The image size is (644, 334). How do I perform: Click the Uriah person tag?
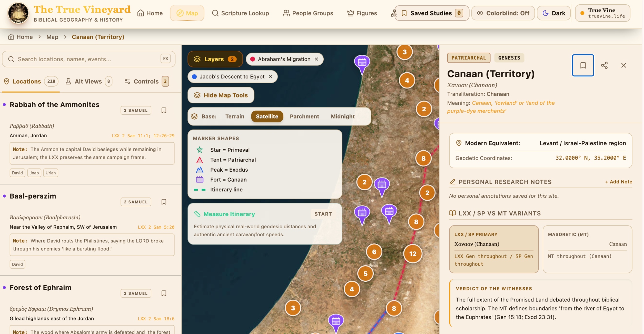pos(51,173)
